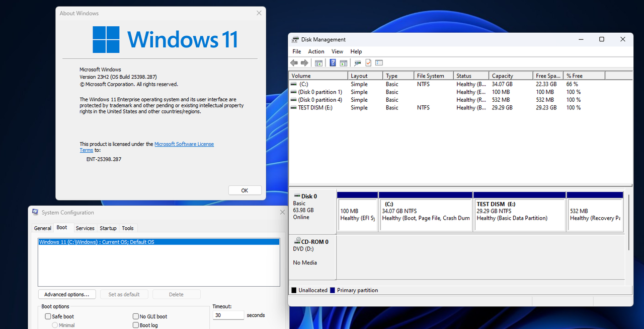
Task: Toggle the Show/Hide Console Tree toolbar icon
Action: pos(318,63)
